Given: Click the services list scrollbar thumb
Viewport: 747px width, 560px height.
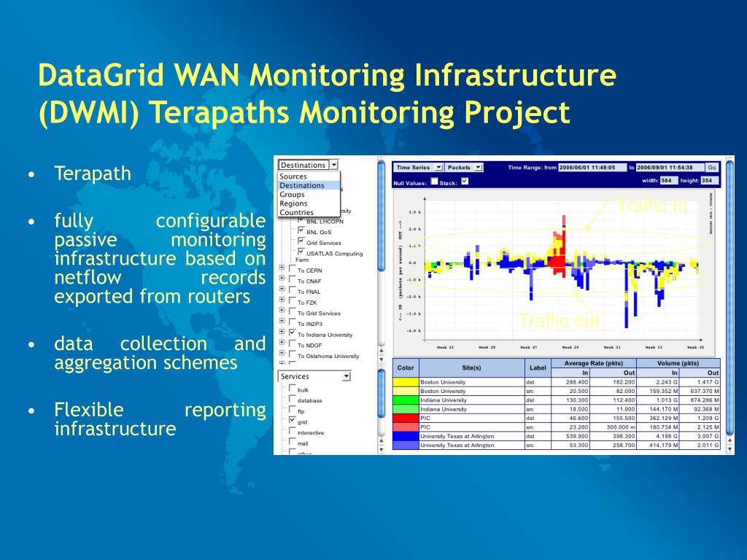Looking at the screenshot, I should point(381,394).
